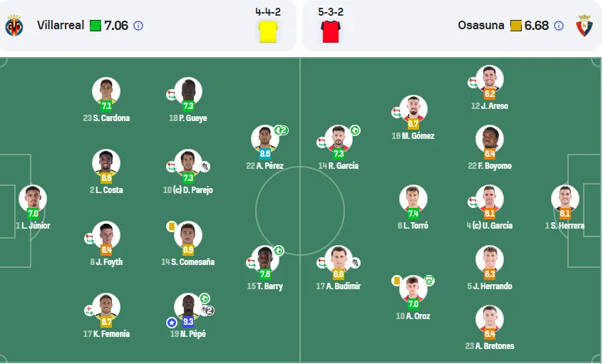Open A. Pérez player photo

coord(265,138)
